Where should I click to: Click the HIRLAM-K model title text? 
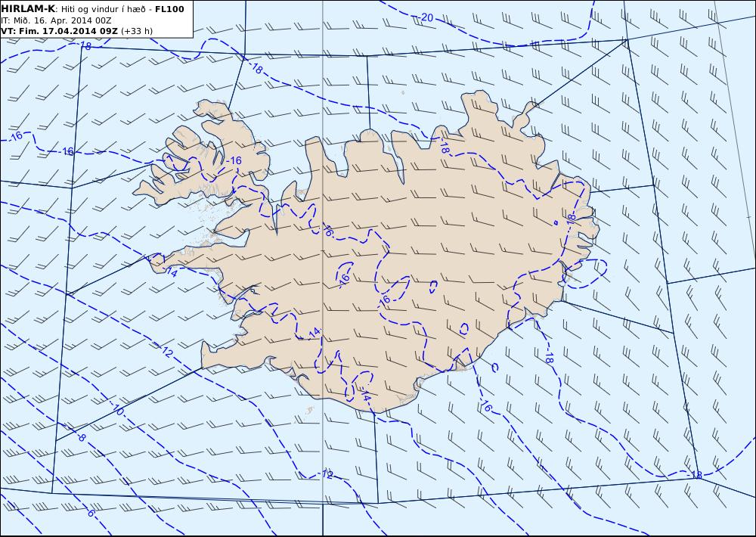28,8
